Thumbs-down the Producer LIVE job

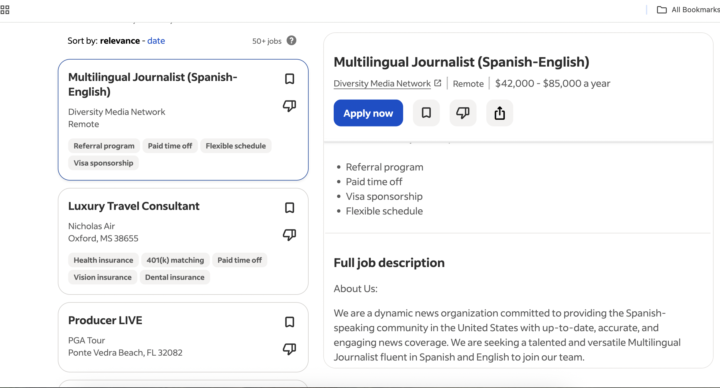[289, 349]
